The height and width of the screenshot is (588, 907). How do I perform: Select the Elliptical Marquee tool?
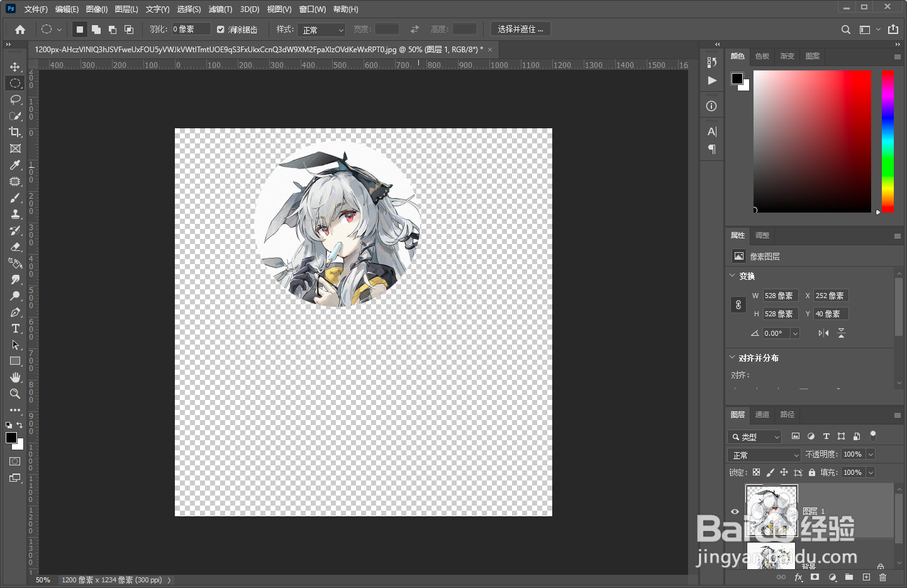click(x=15, y=83)
